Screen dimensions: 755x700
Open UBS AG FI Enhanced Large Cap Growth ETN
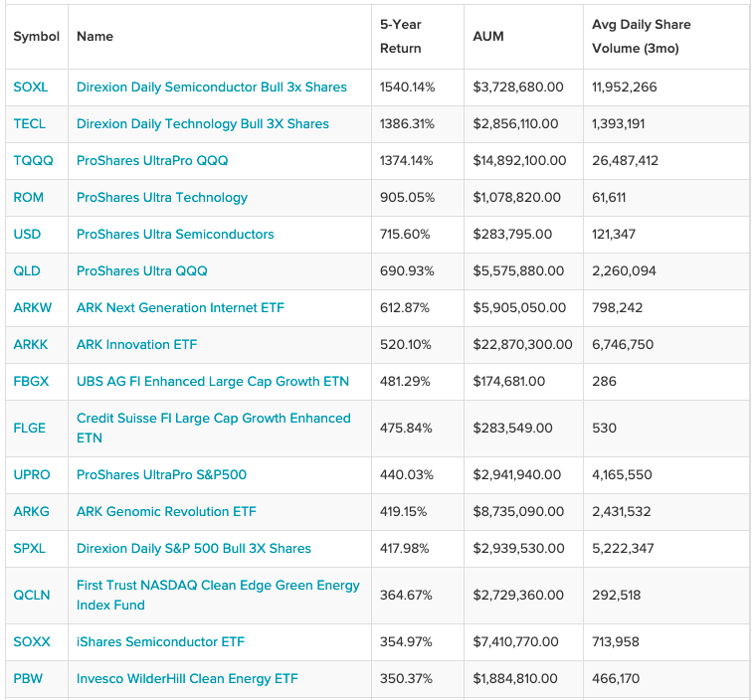point(213,381)
